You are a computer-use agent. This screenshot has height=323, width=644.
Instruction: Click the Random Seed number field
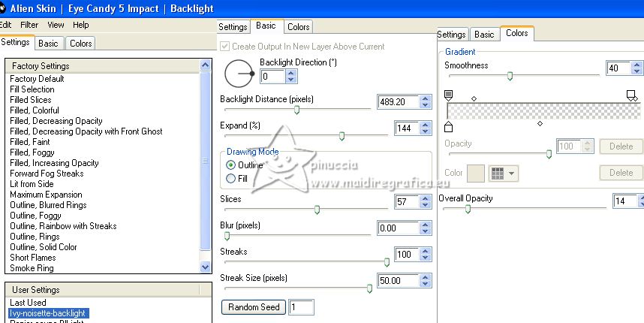coord(301,307)
